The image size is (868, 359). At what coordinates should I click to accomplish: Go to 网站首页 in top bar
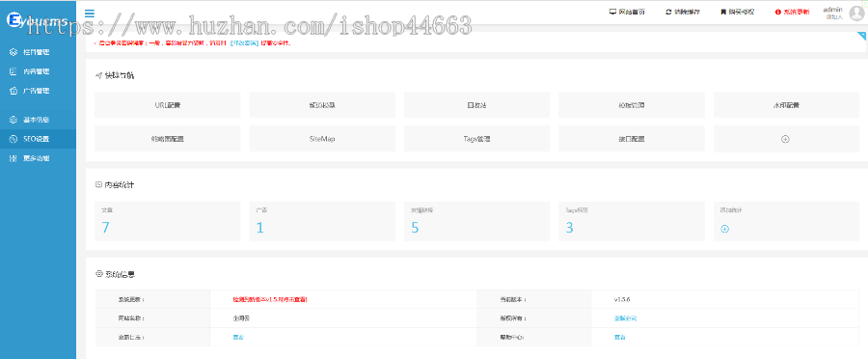631,12
